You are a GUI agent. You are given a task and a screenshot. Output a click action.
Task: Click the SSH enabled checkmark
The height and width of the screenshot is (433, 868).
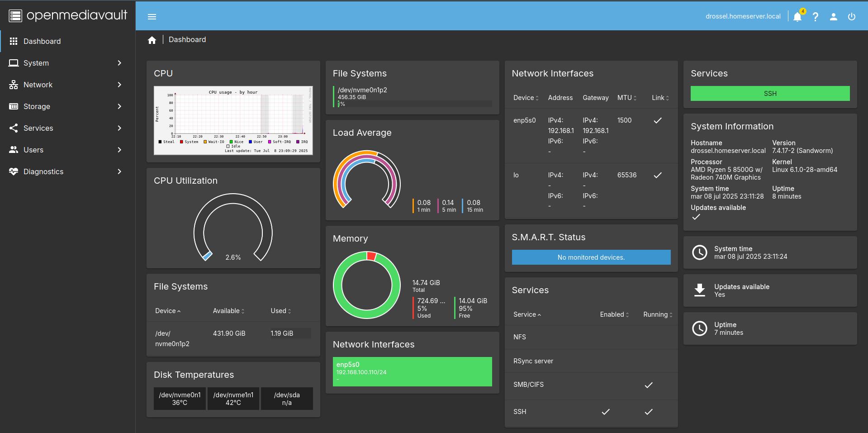pyautogui.click(x=605, y=412)
